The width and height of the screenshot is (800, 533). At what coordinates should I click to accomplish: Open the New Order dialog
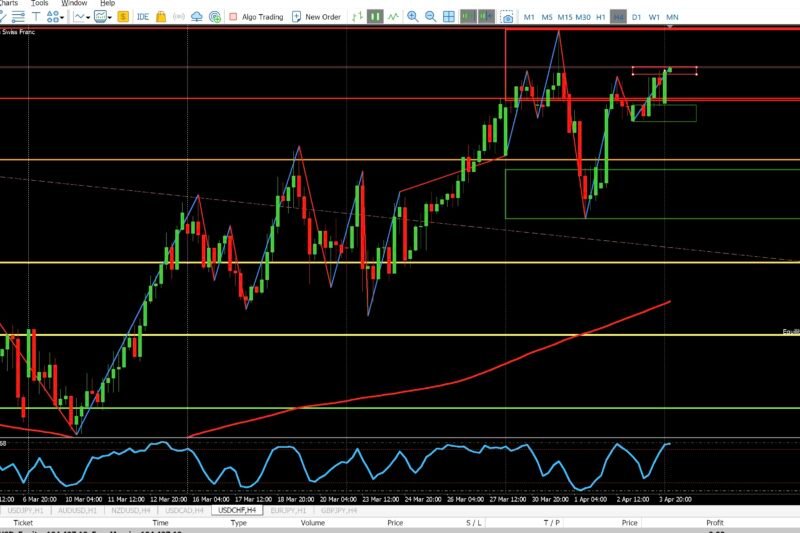(x=316, y=17)
